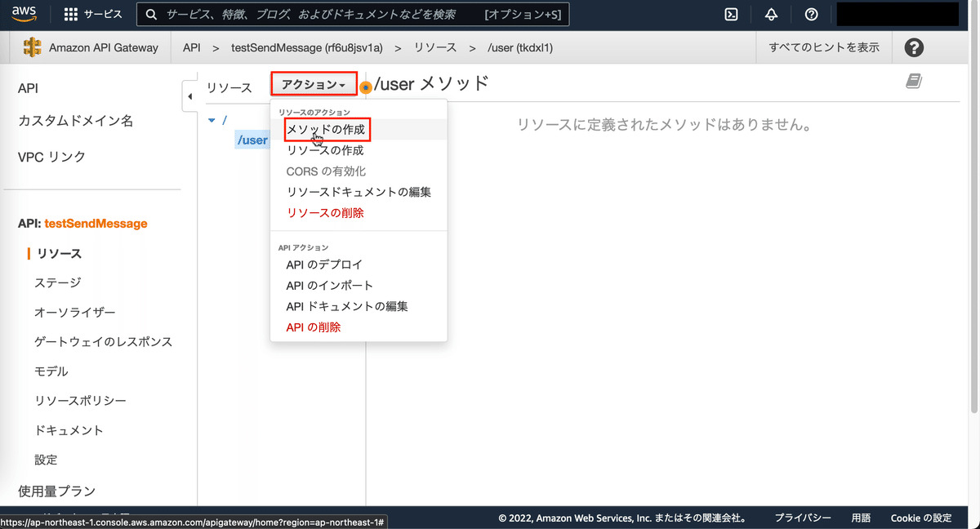Open ステージ in the sidebar

coord(57,282)
